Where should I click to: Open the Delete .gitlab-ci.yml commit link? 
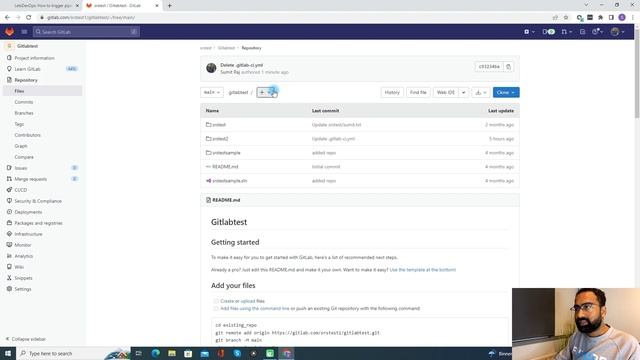pyautogui.click(x=242, y=65)
